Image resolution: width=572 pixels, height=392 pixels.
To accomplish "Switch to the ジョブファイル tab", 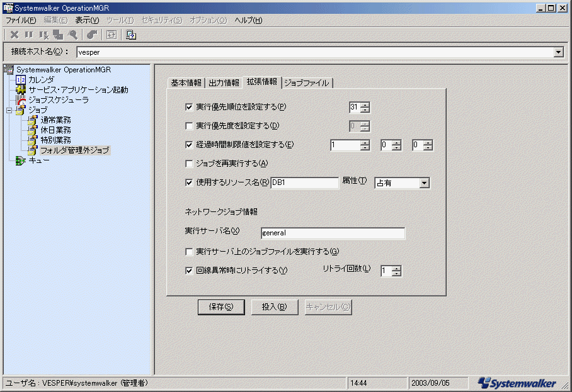I will click(307, 83).
